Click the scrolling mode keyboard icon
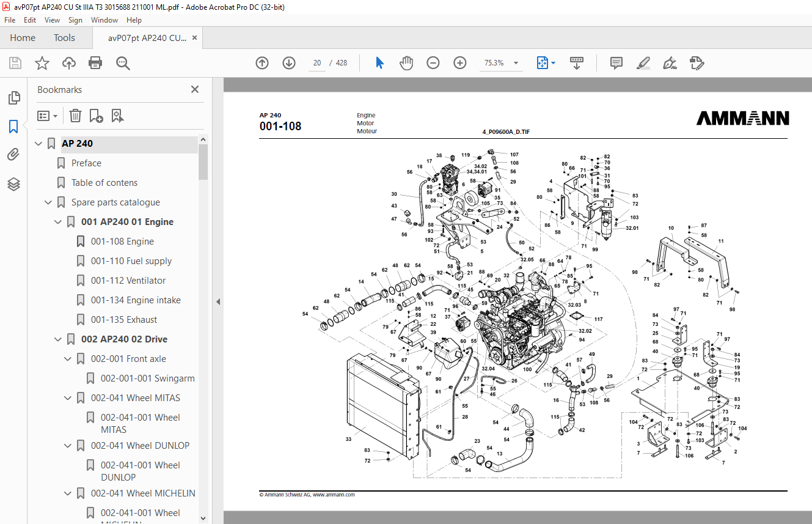812x524 pixels. tap(577, 63)
